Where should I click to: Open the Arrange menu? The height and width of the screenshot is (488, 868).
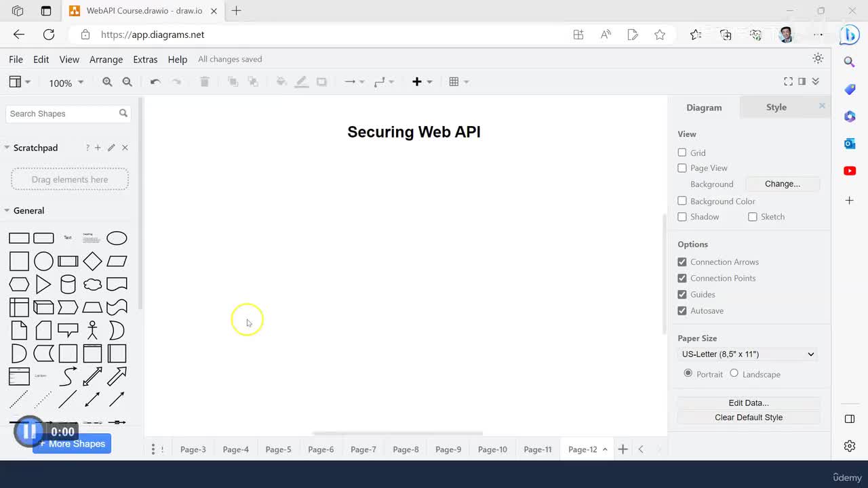(x=106, y=60)
